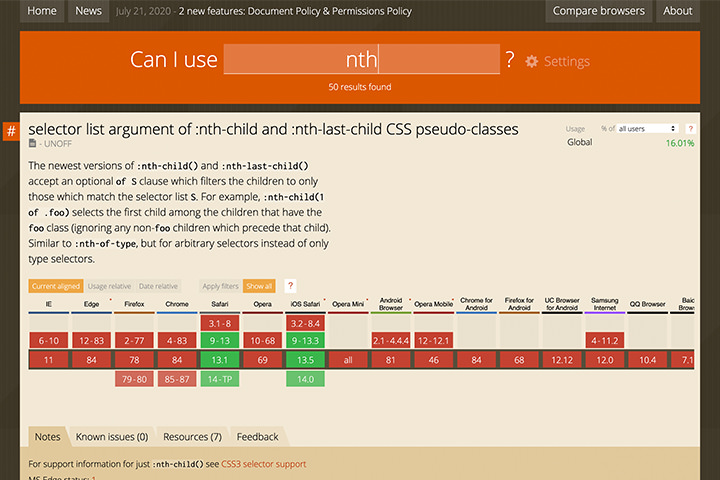Click the hash permalink icon beside feature title
The height and width of the screenshot is (480, 720).
[11, 131]
